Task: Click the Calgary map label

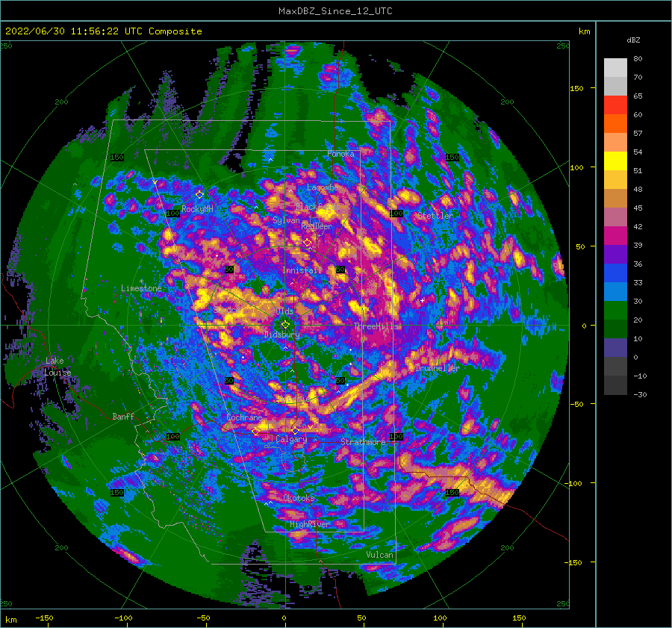Action: (291, 439)
